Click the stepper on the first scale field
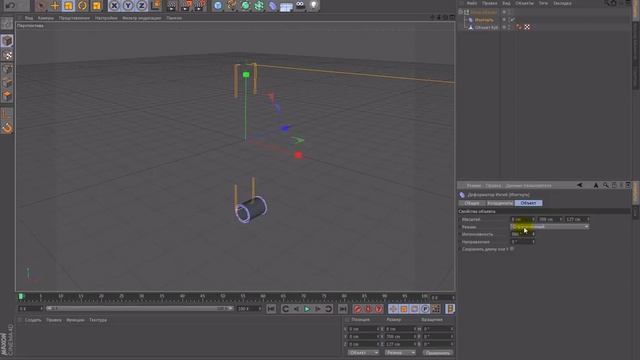 point(533,219)
